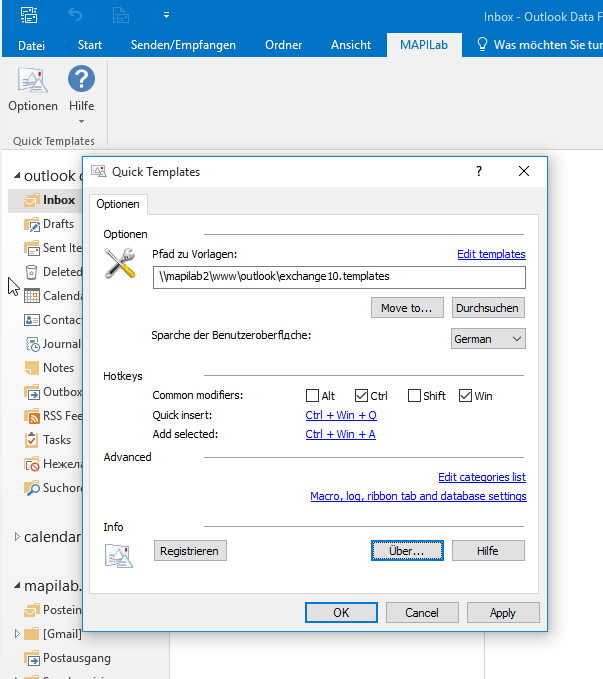The height and width of the screenshot is (679, 603).
Task: Open the Outbox folder
Action: (53, 392)
